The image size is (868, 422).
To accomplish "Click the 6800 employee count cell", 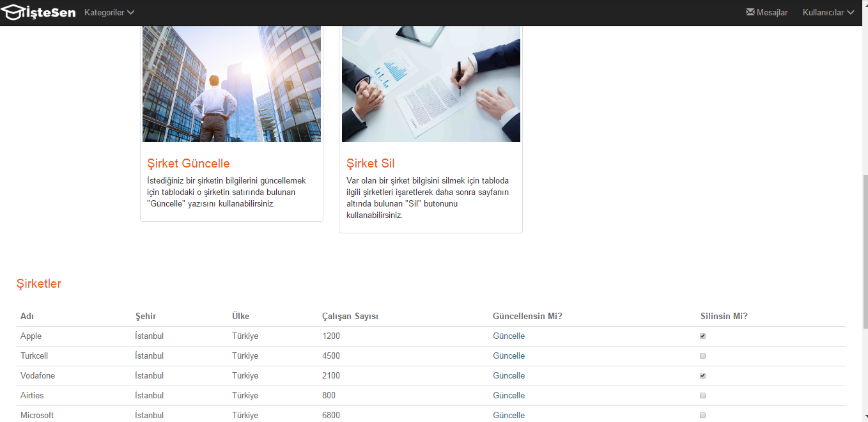I will pos(331,416).
